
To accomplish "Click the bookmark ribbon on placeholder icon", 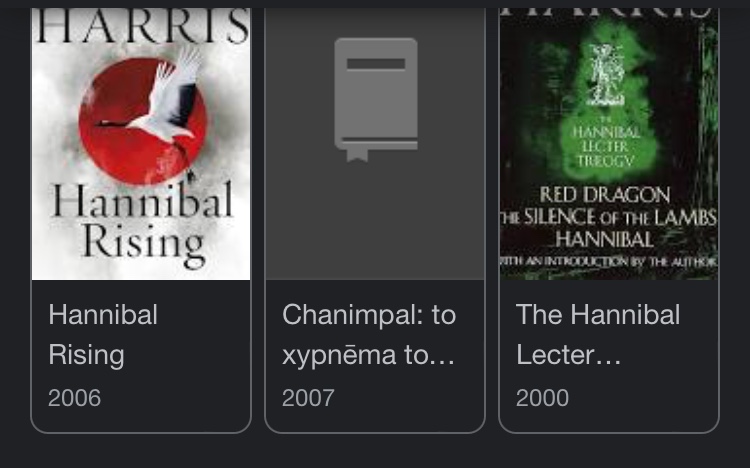I will point(357,155).
